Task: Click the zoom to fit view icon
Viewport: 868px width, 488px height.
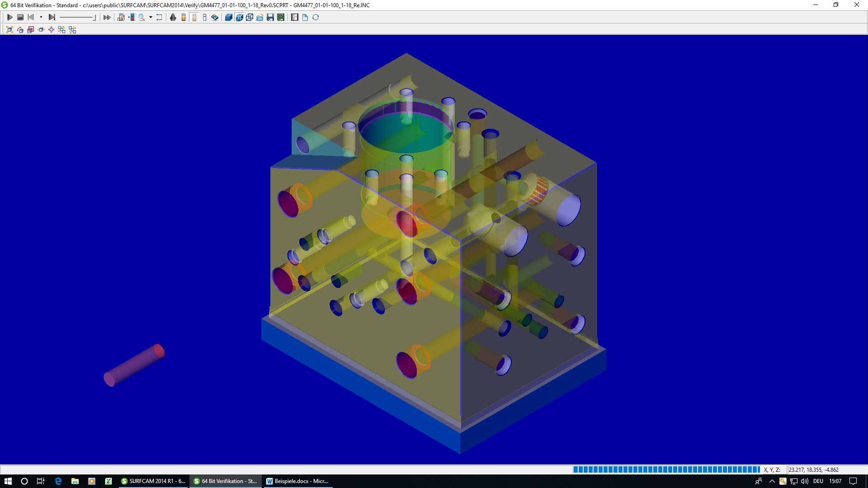Action: (x=9, y=29)
